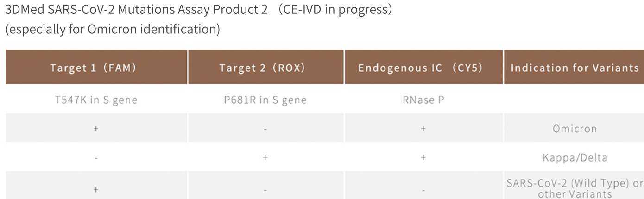The height and width of the screenshot is (199, 644).
Task: Select the FAM minus sign in Kappa/Delta row
Action: point(96,158)
